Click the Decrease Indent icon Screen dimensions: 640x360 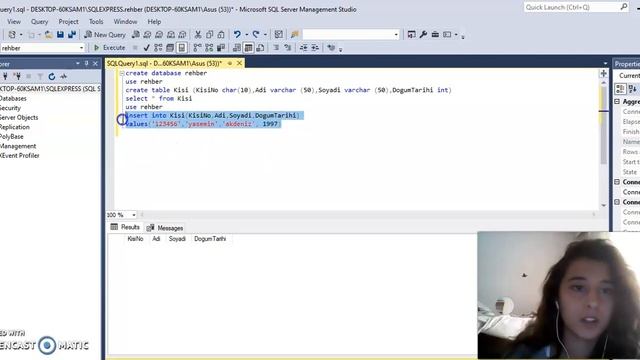303,48
